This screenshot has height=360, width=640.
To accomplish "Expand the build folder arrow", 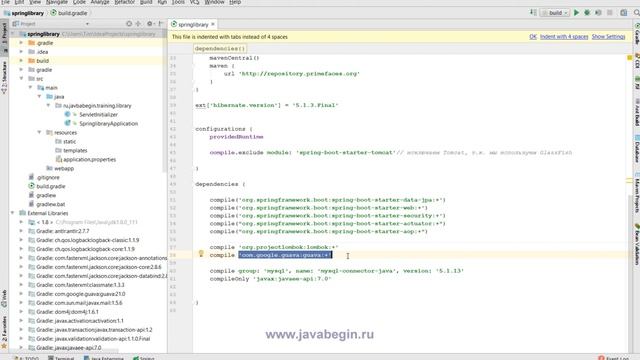I will point(21,60).
